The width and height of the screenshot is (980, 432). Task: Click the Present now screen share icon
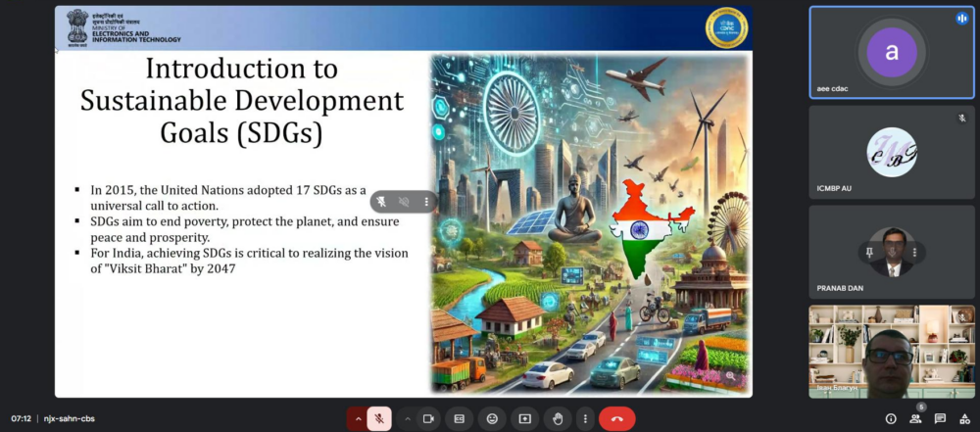pos(524,418)
